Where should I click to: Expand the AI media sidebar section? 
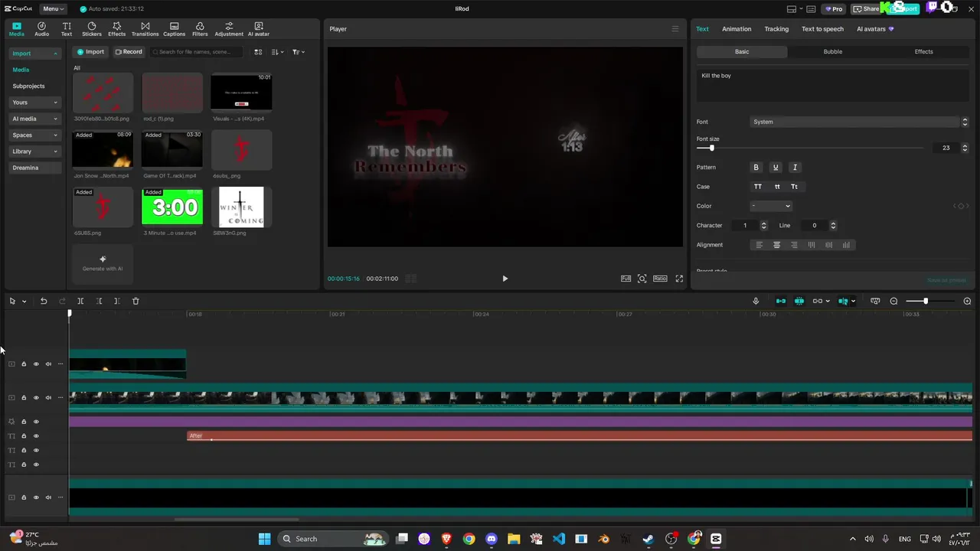pyautogui.click(x=34, y=119)
